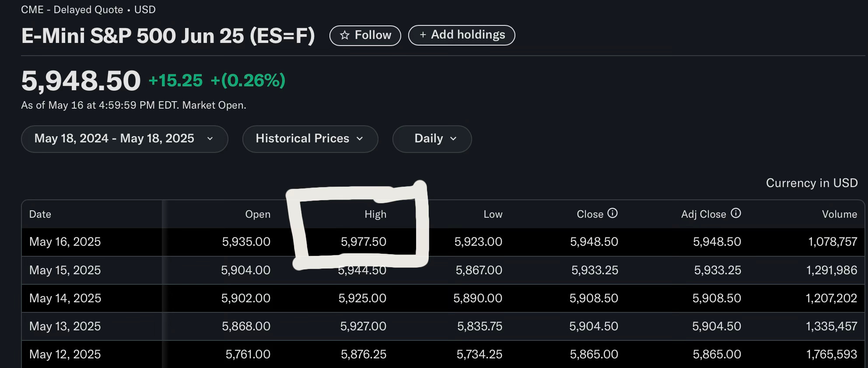Click the Date column header

coord(40,214)
